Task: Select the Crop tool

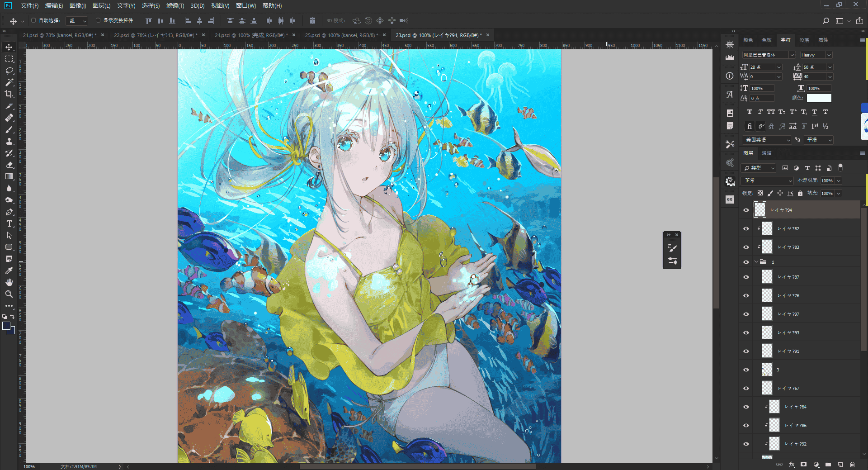Action: click(x=9, y=94)
